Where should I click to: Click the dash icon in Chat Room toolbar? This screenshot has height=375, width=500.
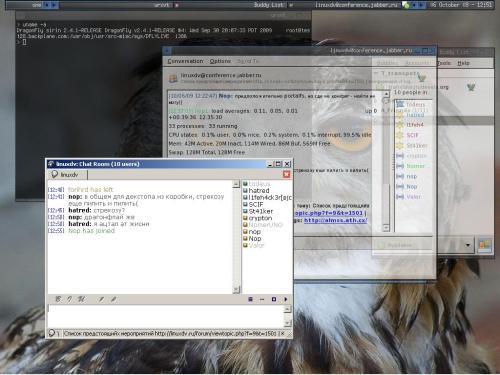click(x=262, y=299)
